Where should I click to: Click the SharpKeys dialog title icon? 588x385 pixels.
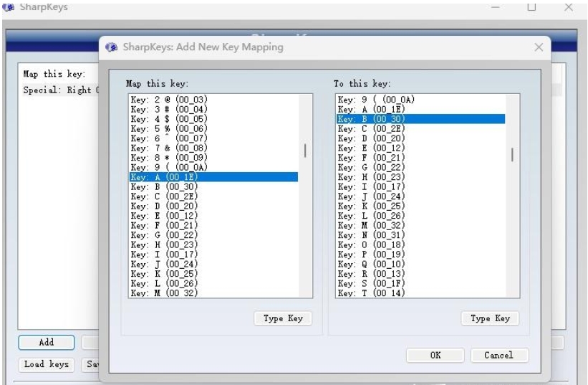111,47
